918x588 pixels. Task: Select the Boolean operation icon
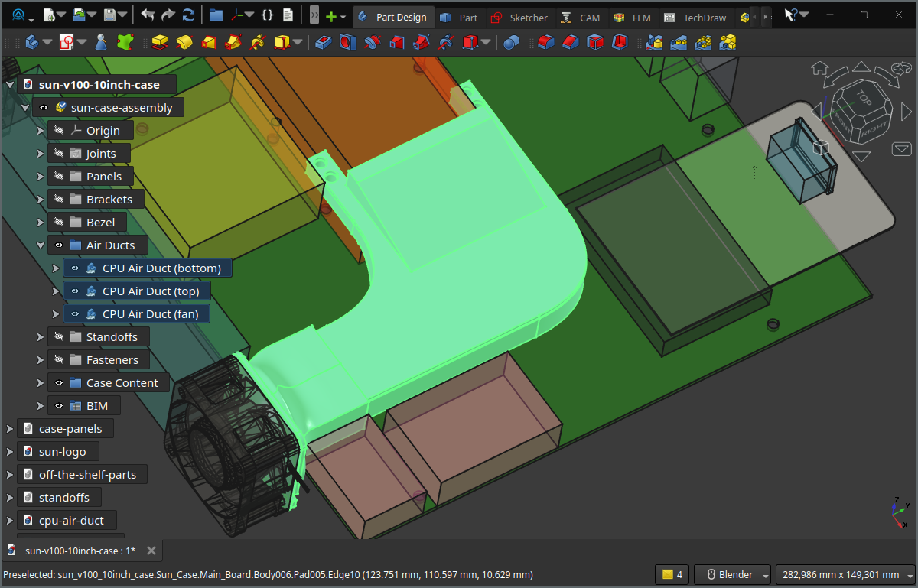point(512,43)
